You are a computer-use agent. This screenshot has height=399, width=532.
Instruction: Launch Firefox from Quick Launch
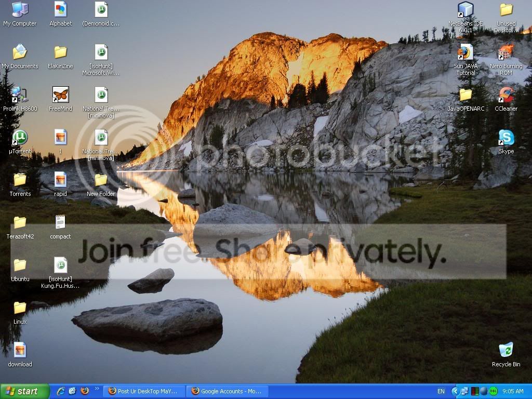tap(85, 391)
